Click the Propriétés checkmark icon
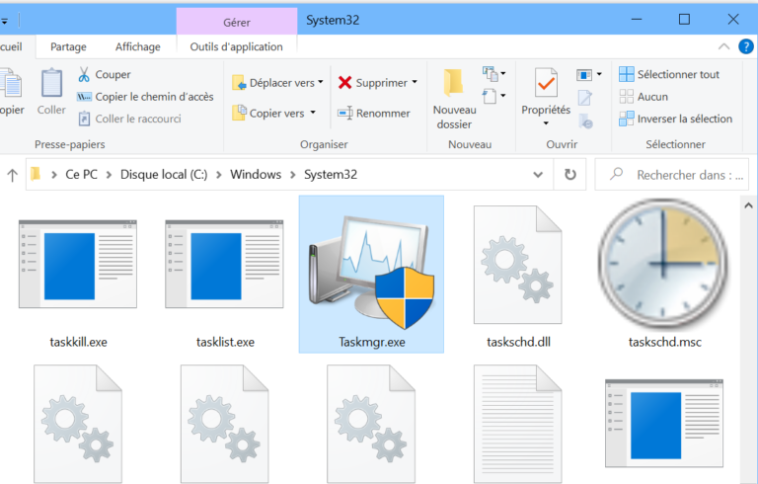 pyautogui.click(x=546, y=83)
